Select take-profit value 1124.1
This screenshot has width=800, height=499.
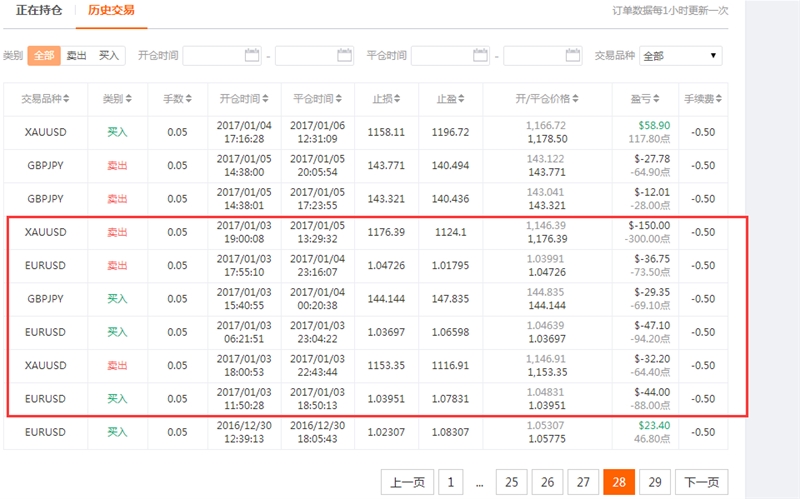point(451,232)
